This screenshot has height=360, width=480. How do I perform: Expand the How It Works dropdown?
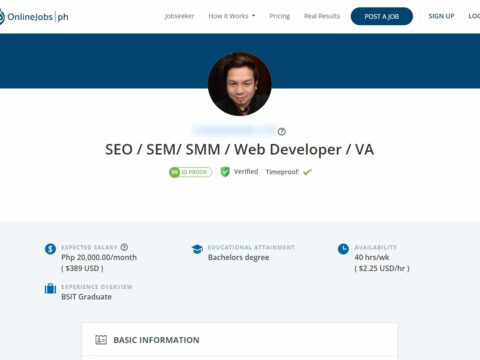pyautogui.click(x=232, y=16)
